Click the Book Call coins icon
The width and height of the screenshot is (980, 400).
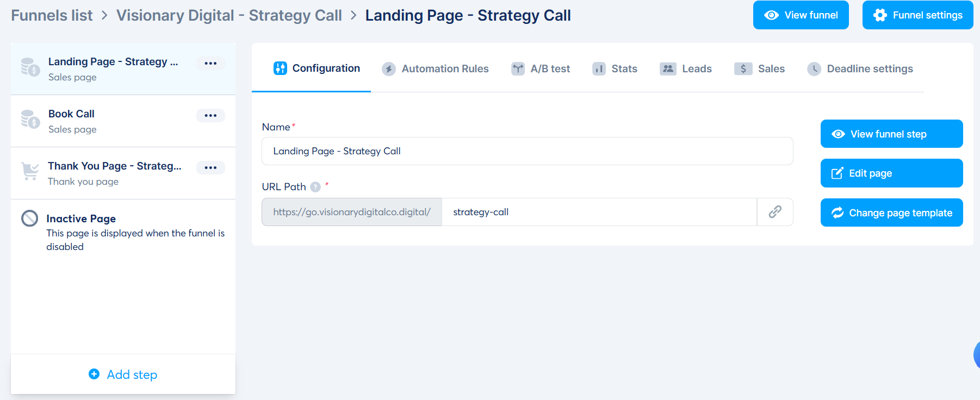[x=30, y=119]
